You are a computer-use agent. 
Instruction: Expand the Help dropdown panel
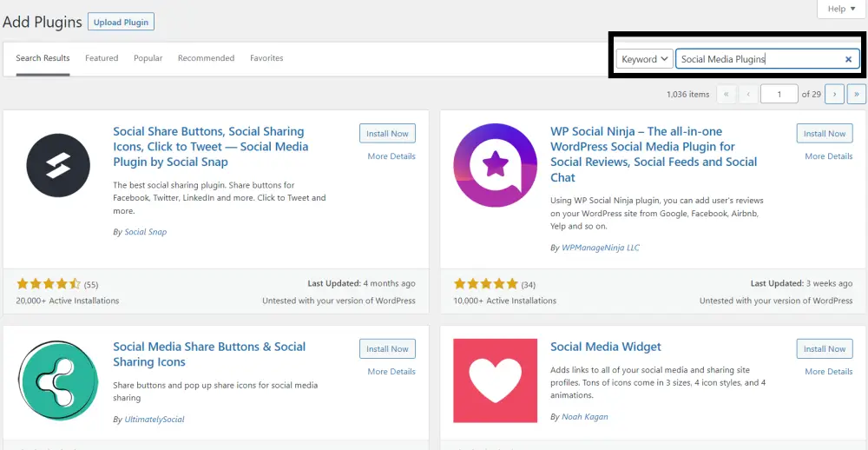841,9
